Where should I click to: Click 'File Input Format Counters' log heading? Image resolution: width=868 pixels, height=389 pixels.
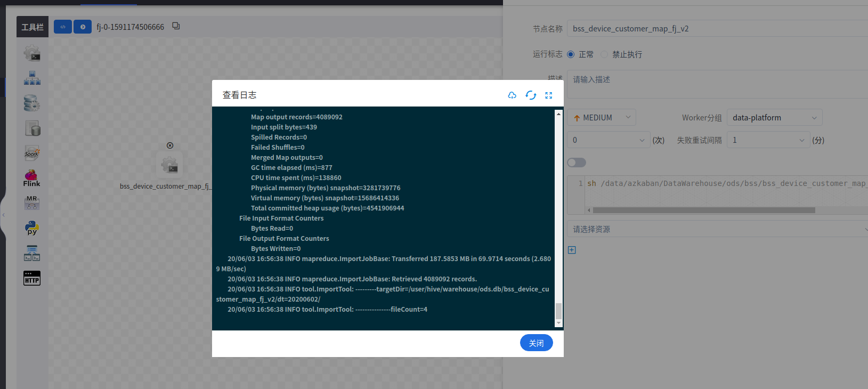(x=281, y=218)
